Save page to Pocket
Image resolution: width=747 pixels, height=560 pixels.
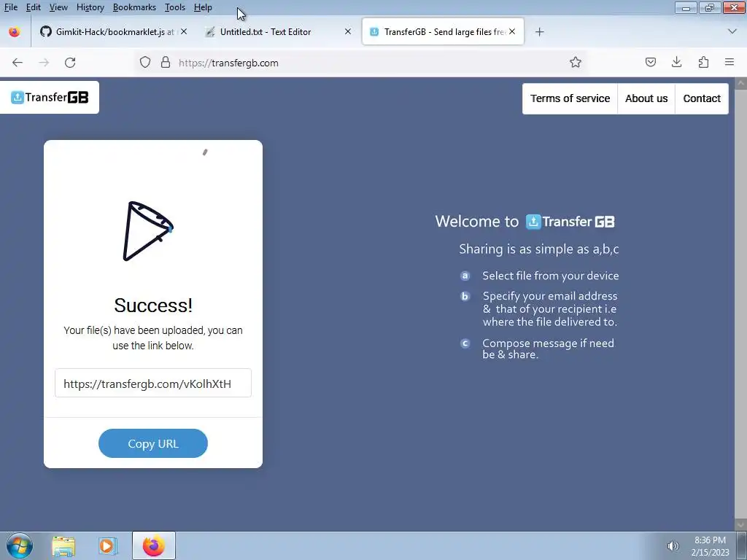tap(650, 62)
